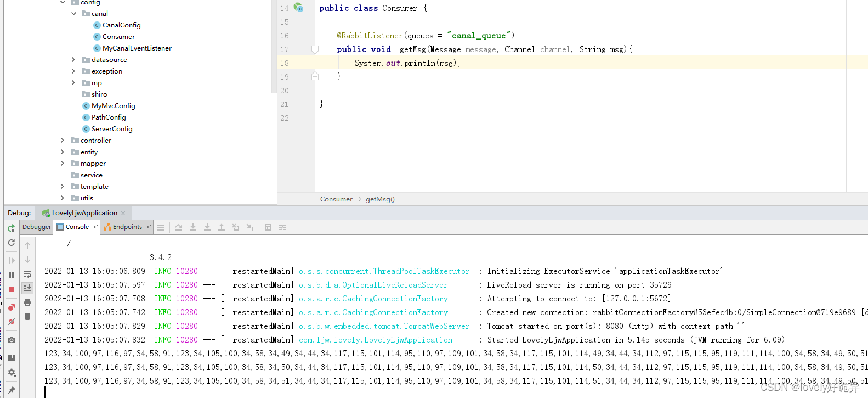
Task: Pause the running program
Action: [12, 274]
